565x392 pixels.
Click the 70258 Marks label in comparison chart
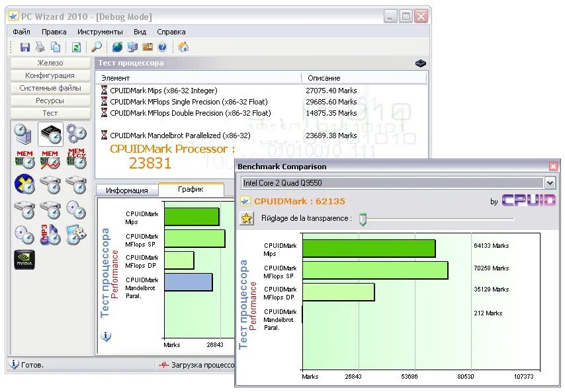click(x=491, y=268)
